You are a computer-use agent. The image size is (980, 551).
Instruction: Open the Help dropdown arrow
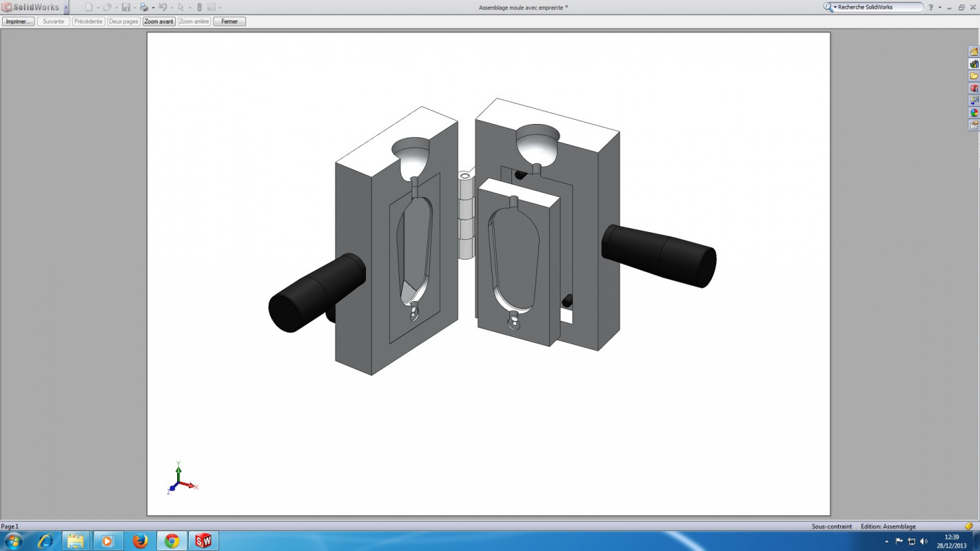[x=940, y=8]
